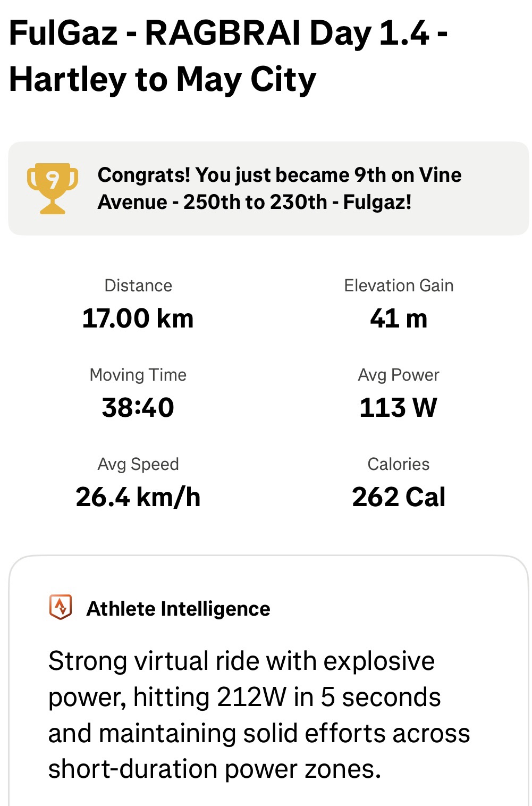The width and height of the screenshot is (532, 806).
Task: Select the Distance label
Action: click(138, 286)
